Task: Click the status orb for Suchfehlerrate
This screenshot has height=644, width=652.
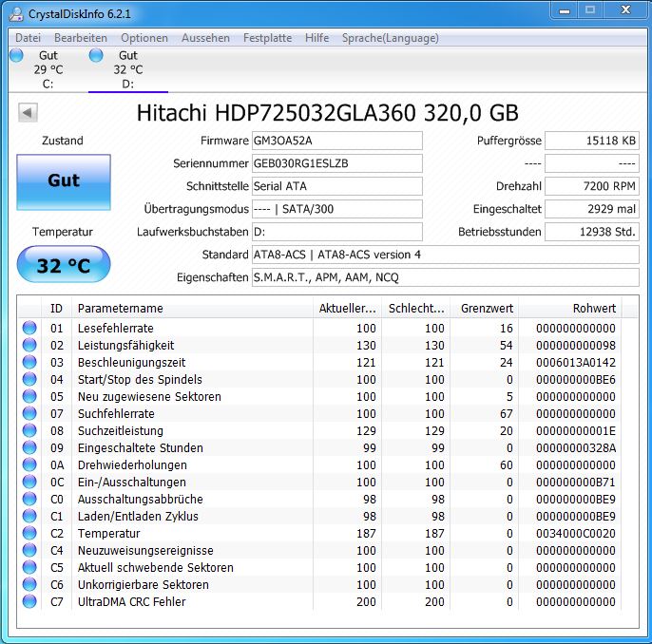Action: [29, 413]
